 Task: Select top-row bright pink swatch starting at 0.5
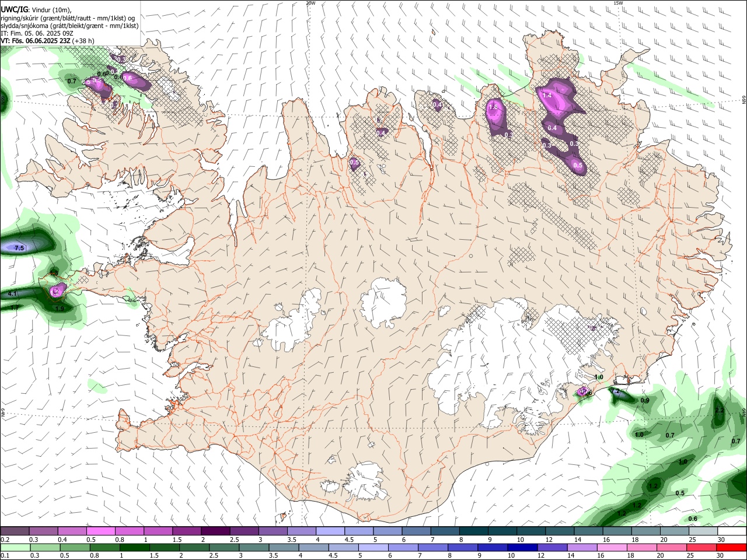coord(100,531)
